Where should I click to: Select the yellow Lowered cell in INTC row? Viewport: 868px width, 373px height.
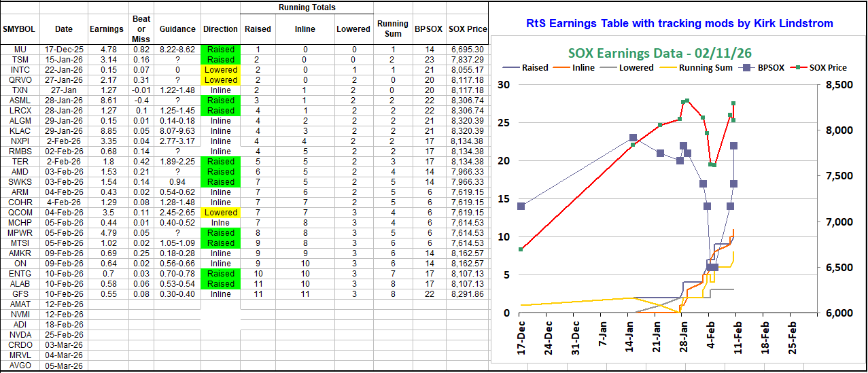(221, 70)
